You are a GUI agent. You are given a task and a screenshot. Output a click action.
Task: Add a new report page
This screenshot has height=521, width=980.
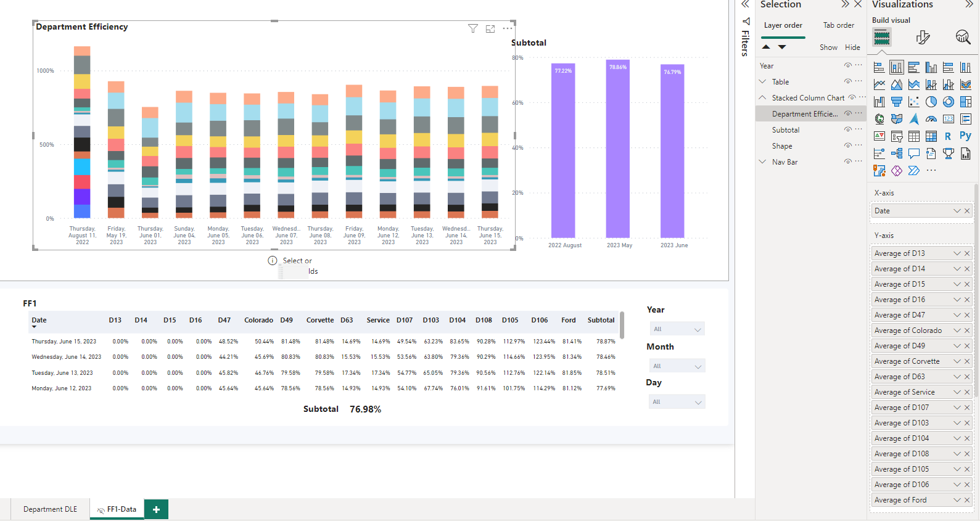[156, 509]
